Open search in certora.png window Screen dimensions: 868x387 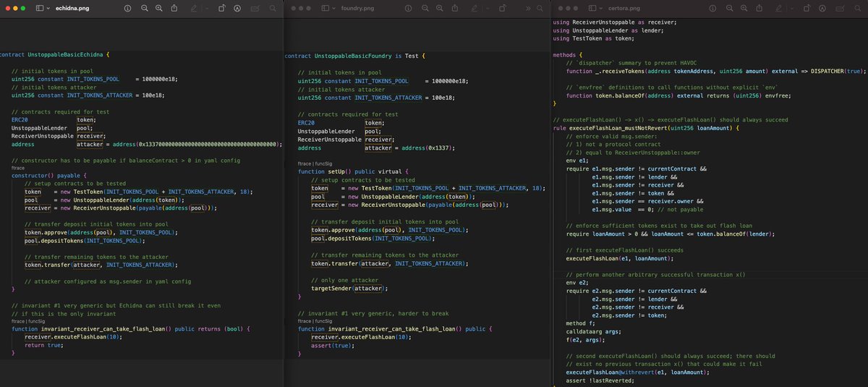858,9
